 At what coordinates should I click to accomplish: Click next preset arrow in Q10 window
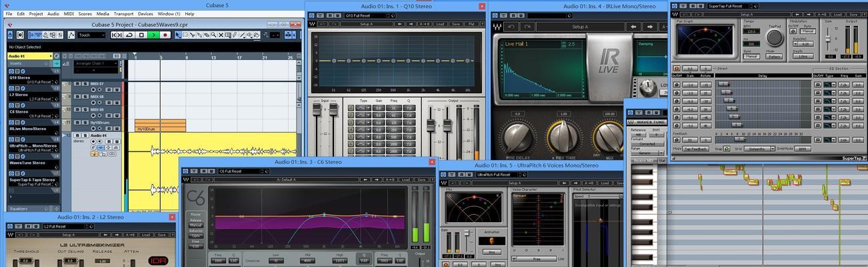coord(411,23)
